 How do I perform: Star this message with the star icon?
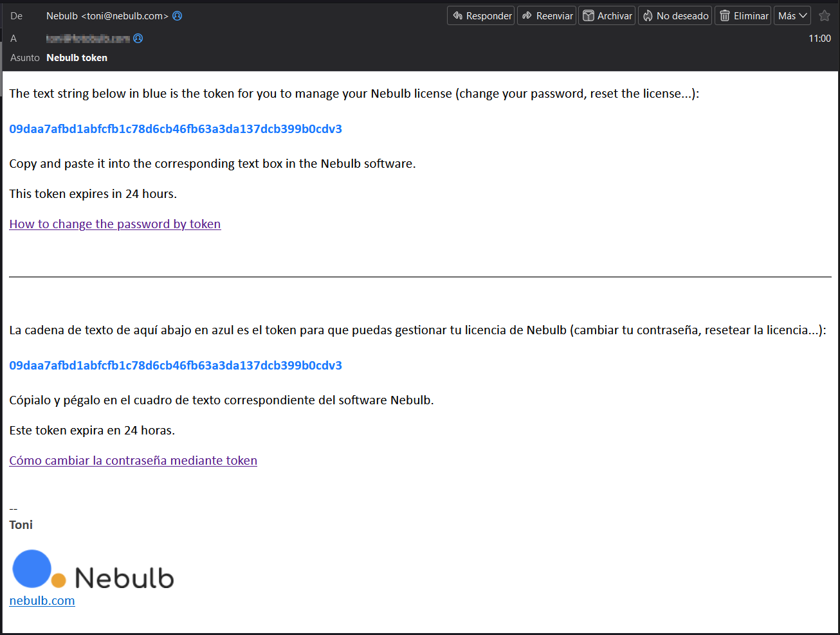825,16
